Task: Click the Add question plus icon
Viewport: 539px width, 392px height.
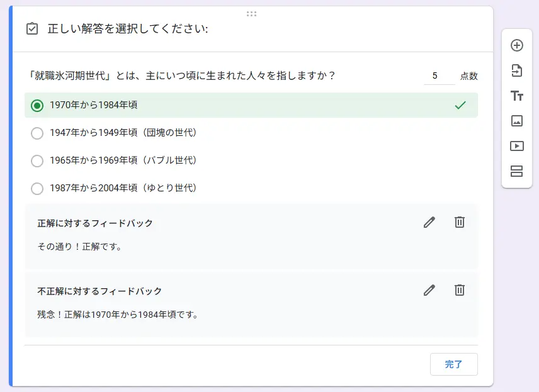Action: (517, 45)
